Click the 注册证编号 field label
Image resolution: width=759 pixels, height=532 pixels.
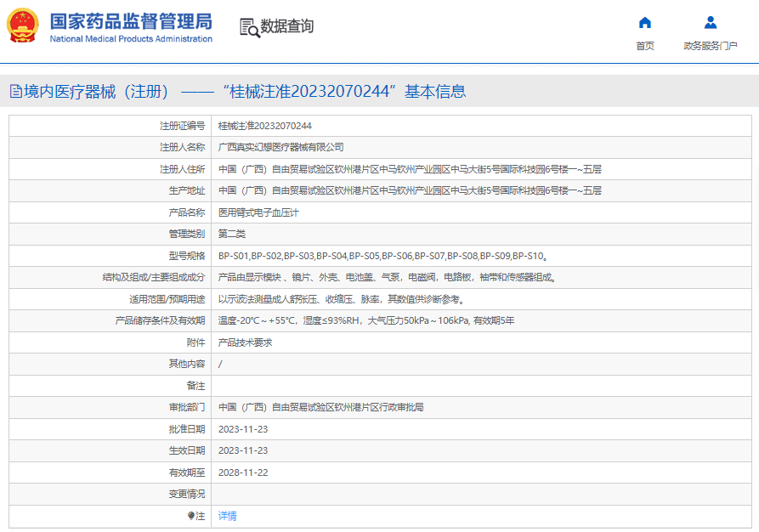[183, 126]
